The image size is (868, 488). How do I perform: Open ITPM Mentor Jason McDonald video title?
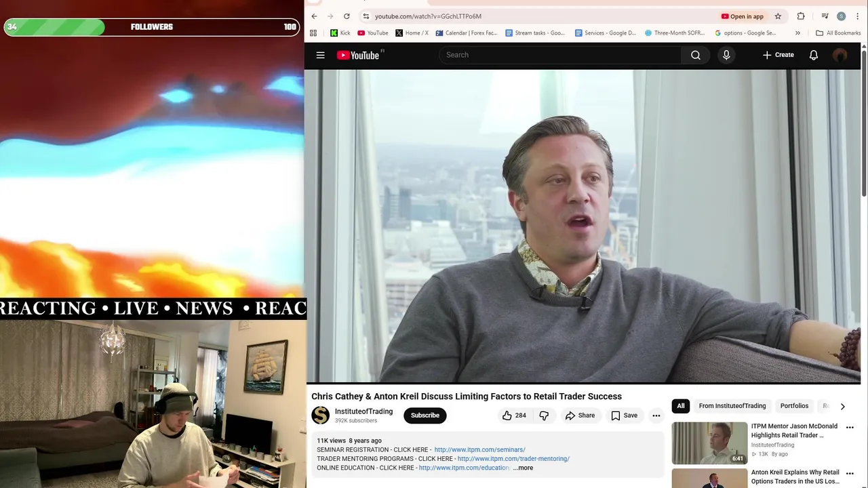[794, 431]
